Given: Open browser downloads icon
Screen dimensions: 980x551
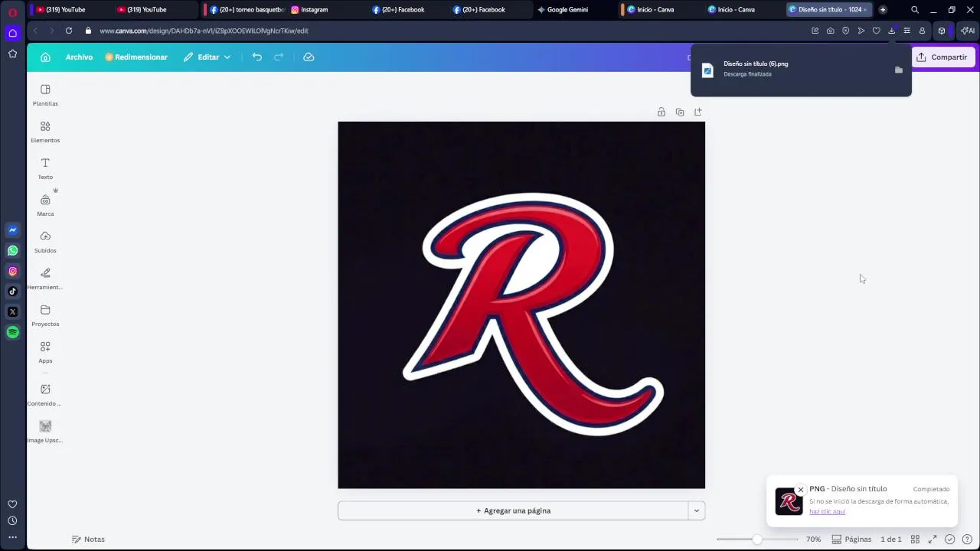Looking at the screenshot, I should (892, 31).
